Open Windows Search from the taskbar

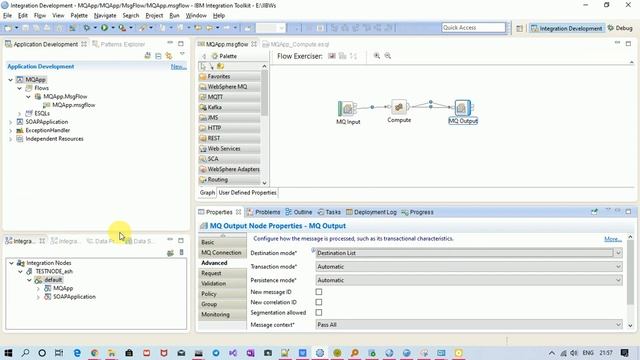(25, 353)
